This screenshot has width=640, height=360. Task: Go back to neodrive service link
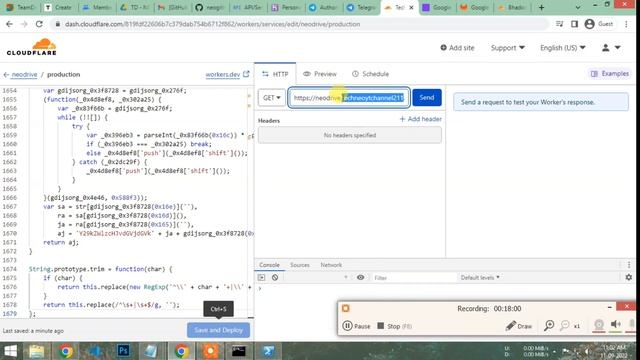pyautogui.click(x=24, y=74)
